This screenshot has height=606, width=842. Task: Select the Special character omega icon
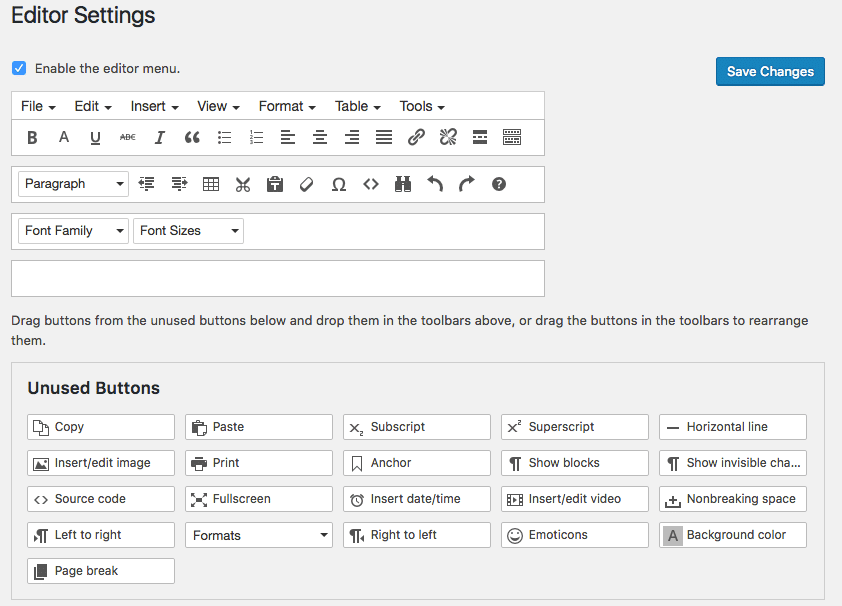coord(338,184)
